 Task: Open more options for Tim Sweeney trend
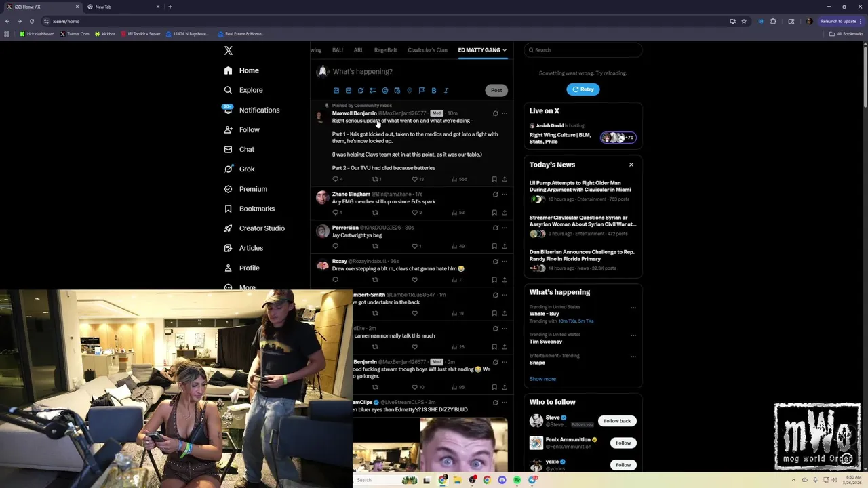[633, 335]
